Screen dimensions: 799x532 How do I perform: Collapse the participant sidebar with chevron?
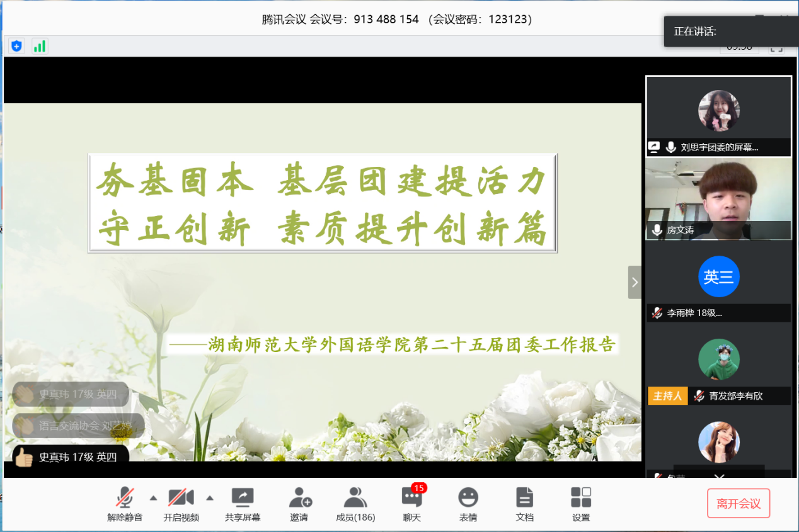(x=635, y=282)
